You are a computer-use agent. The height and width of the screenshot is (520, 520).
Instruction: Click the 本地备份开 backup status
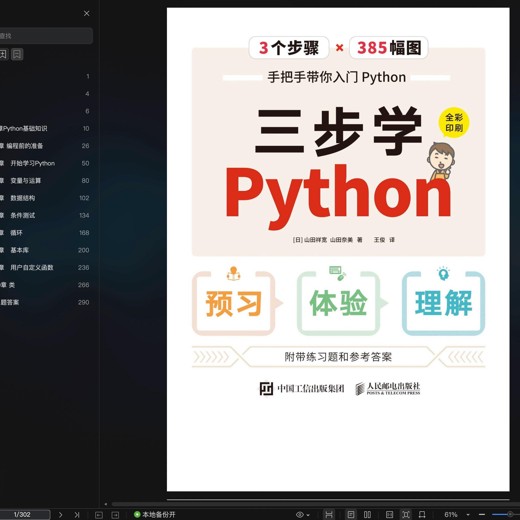click(x=154, y=514)
